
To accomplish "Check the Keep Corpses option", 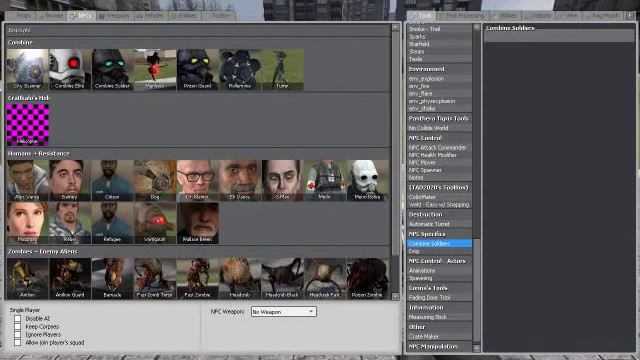I will [x=18, y=327].
